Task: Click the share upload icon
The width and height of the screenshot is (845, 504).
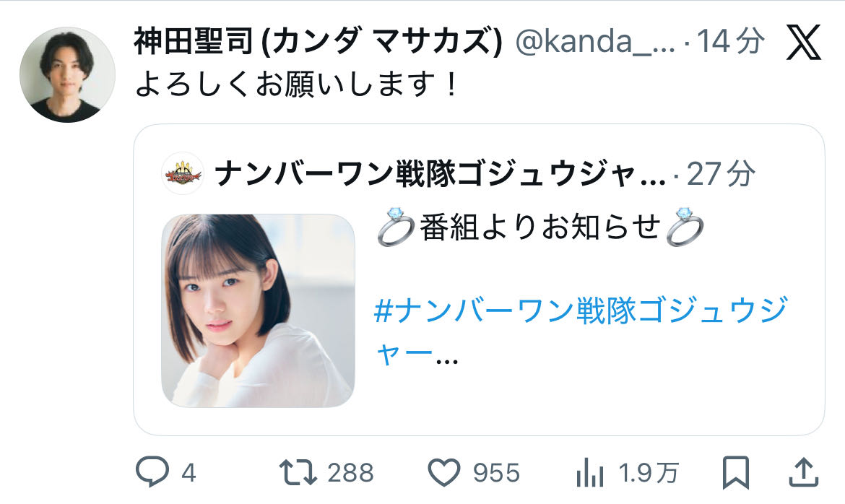Action: 804,472
